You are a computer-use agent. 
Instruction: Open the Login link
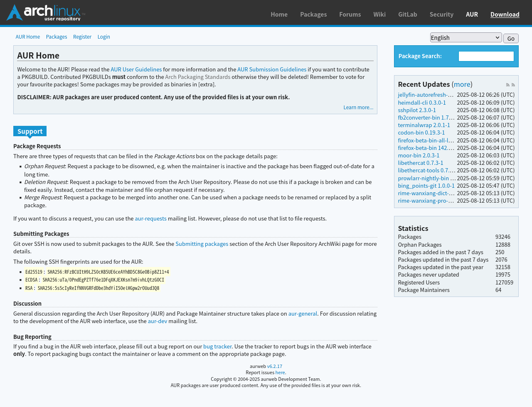point(104,37)
